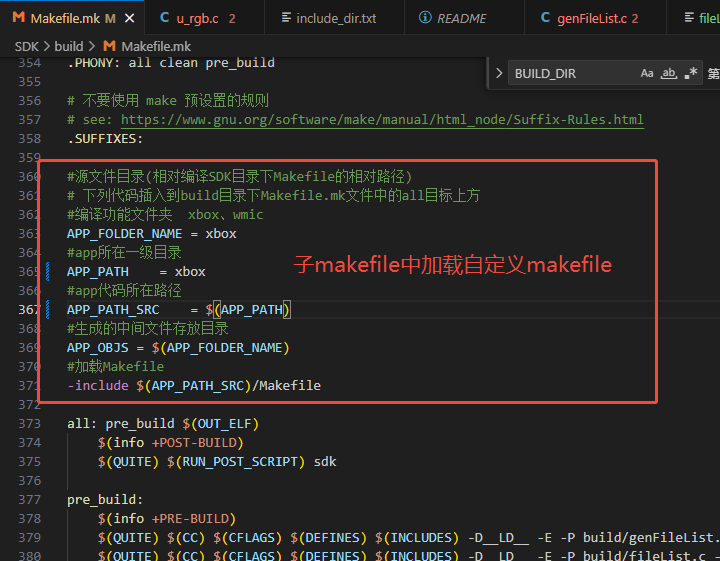Click the blue modified-line marker at line 365
This screenshot has width=720, height=561.
[47, 271]
